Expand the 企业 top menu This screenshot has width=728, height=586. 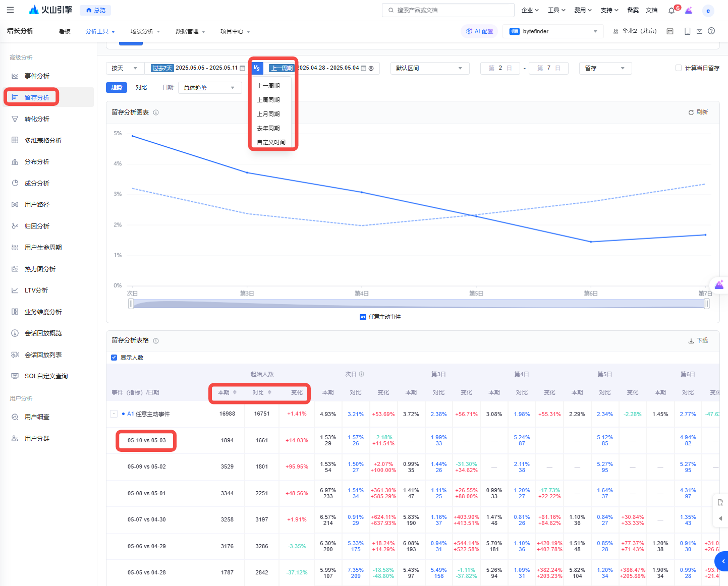pos(530,10)
